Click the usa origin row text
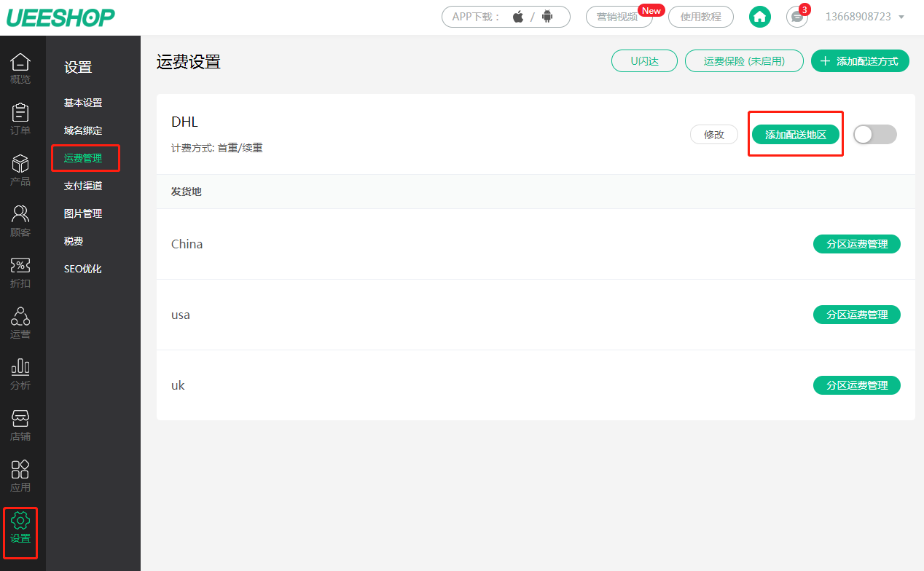This screenshot has width=924, height=571. coord(181,315)
